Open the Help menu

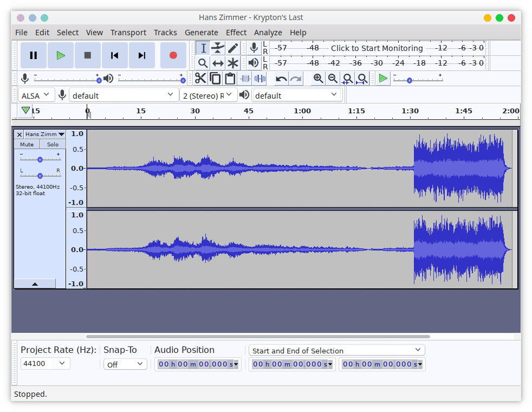pyautogui.click(x=298, y=33)
